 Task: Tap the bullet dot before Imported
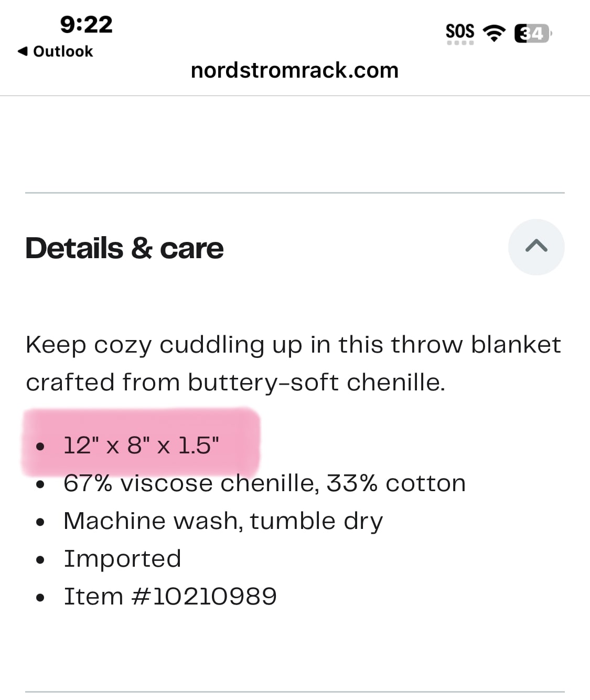[x=40, y=560]
